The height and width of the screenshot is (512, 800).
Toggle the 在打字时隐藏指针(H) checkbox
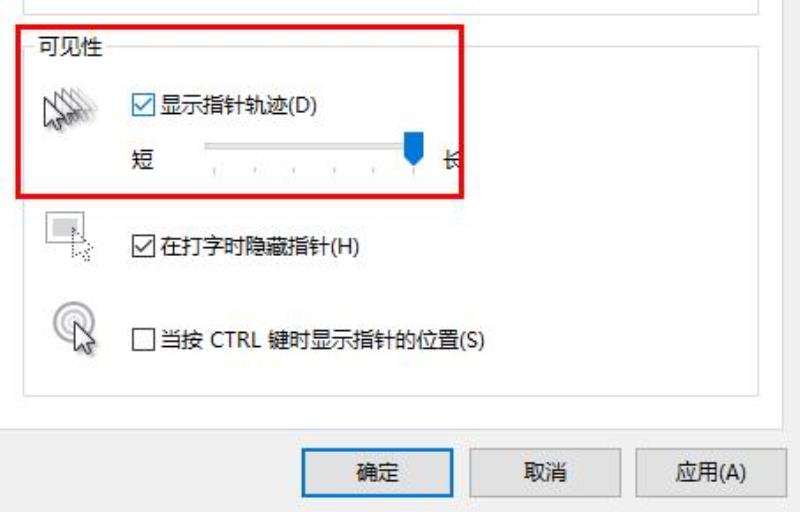point(143,246)
